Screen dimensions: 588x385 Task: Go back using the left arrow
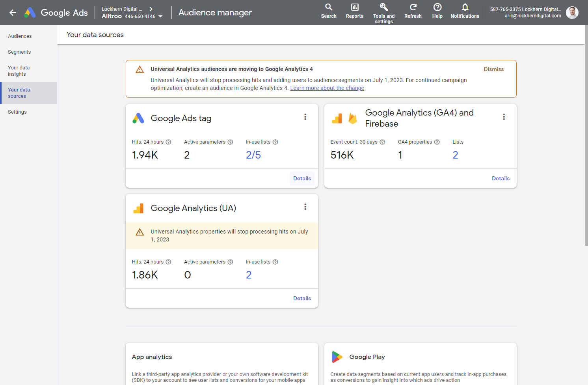(13, 13)
